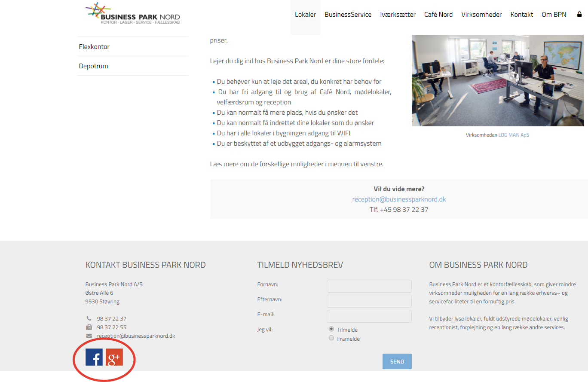Screen dimensions: 588x382
Task: Click the OM BUSINESS PARK NORD heading
Action: click(x=478, y=265)
